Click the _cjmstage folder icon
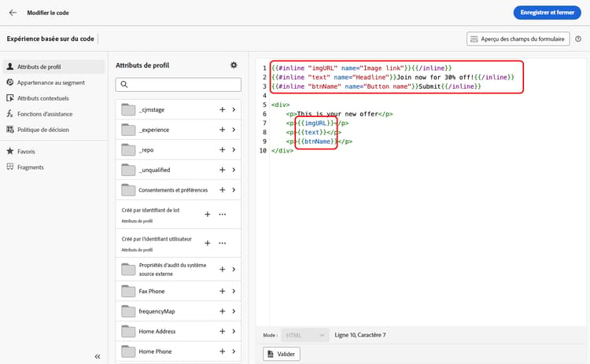 [x=128, y=109]
